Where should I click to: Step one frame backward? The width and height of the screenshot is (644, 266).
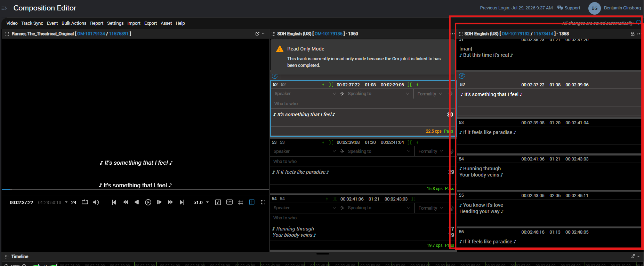[137, 202]
